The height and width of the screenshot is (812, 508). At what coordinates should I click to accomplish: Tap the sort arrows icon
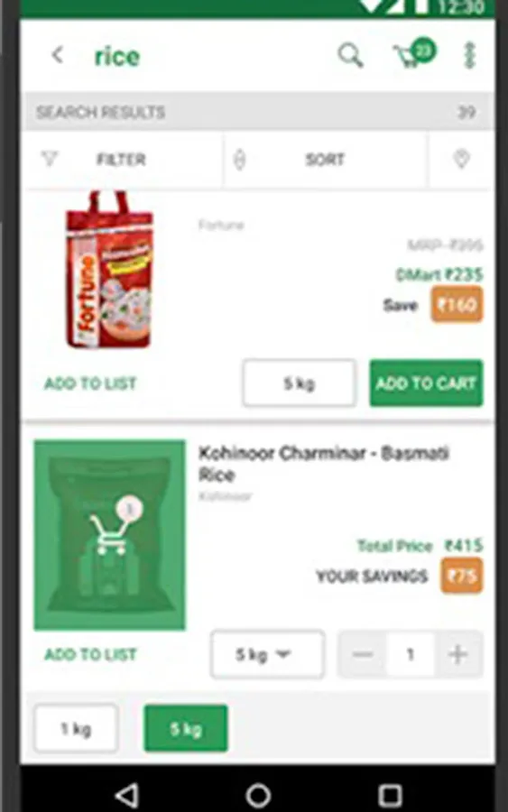[x=239, y=160]
